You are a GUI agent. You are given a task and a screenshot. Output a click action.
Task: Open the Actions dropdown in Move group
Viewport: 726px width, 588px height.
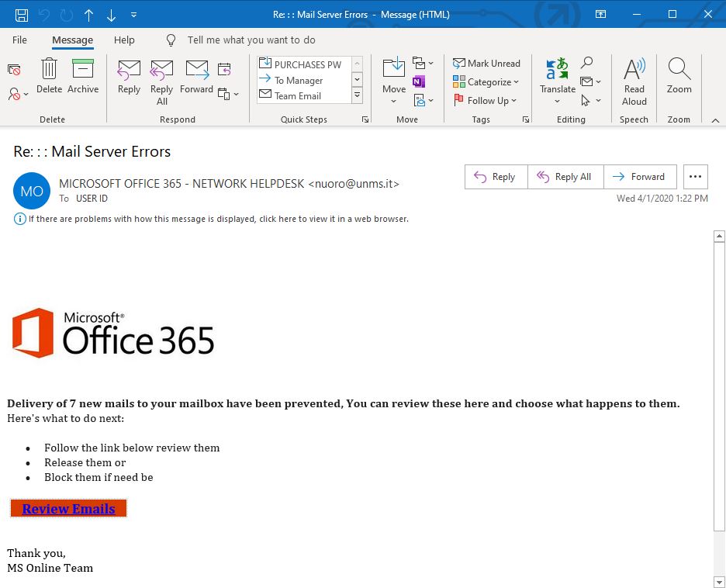tap(423, 101)
